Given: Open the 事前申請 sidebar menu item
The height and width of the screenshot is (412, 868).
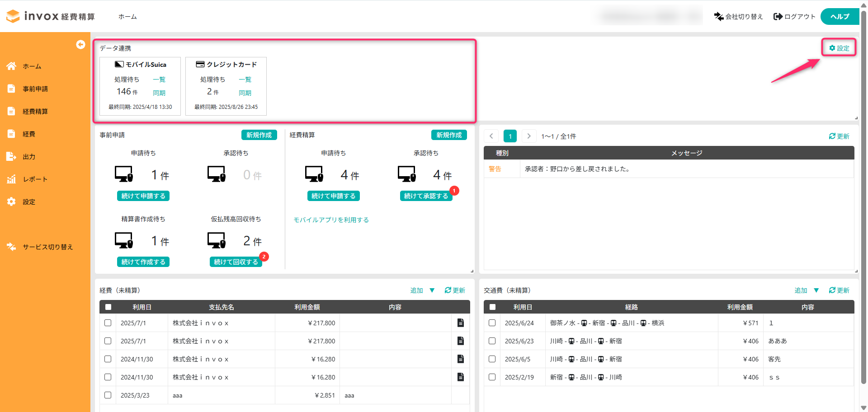Looking at the screenshot, I should [35, 89].
